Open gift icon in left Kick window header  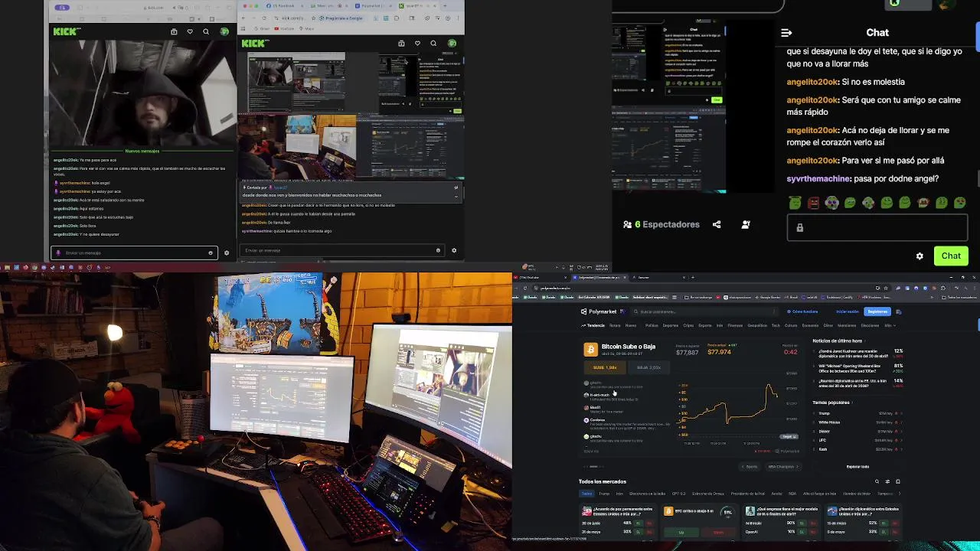click(174, 31)
